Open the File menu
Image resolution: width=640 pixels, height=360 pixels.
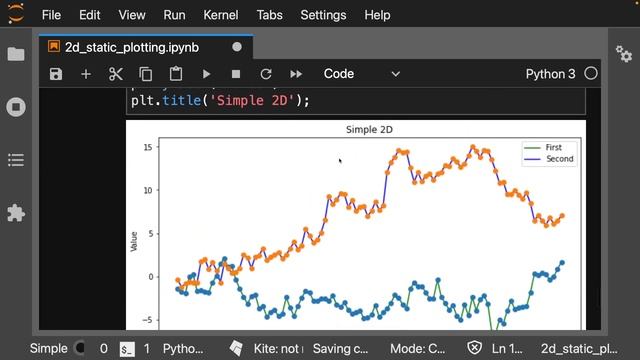[51, 15]
